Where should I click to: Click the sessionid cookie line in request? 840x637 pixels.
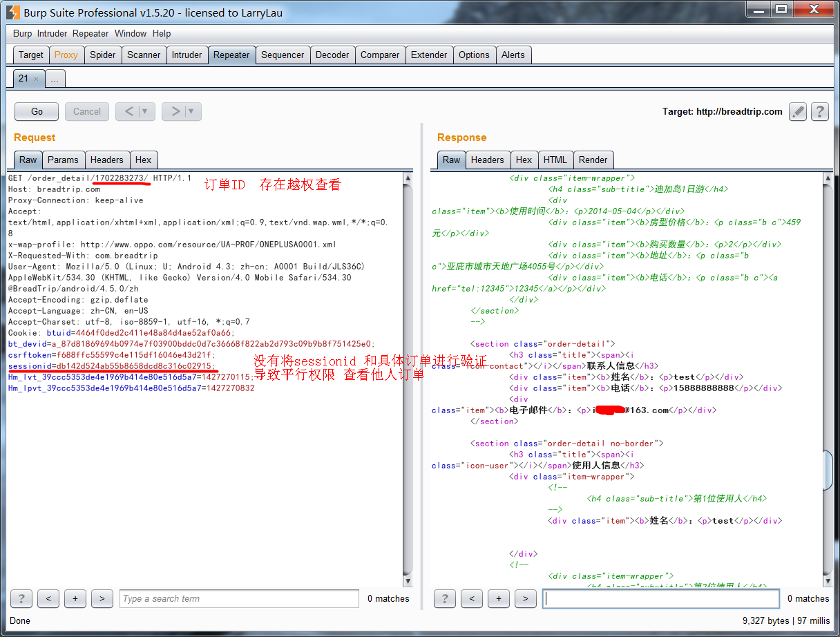click(112, 365)
